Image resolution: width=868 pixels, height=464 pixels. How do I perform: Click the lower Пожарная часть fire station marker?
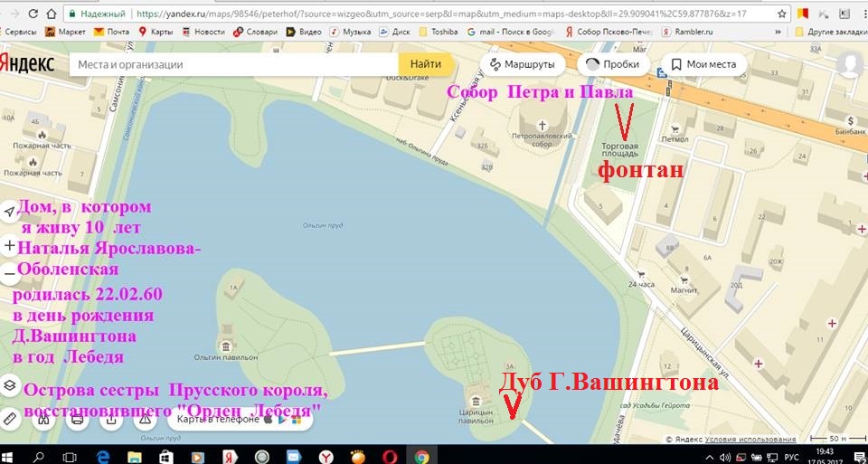[x=33, y=162]
